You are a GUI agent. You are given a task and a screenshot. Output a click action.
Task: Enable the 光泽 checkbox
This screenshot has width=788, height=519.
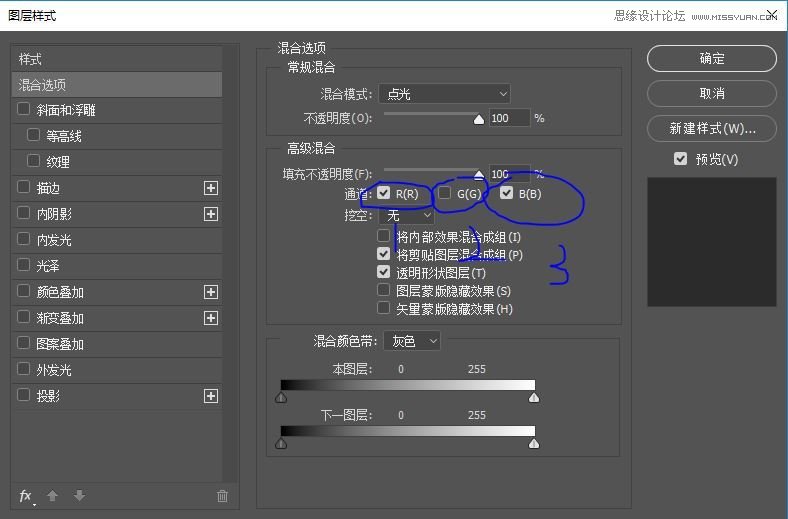tap(24, 265)
